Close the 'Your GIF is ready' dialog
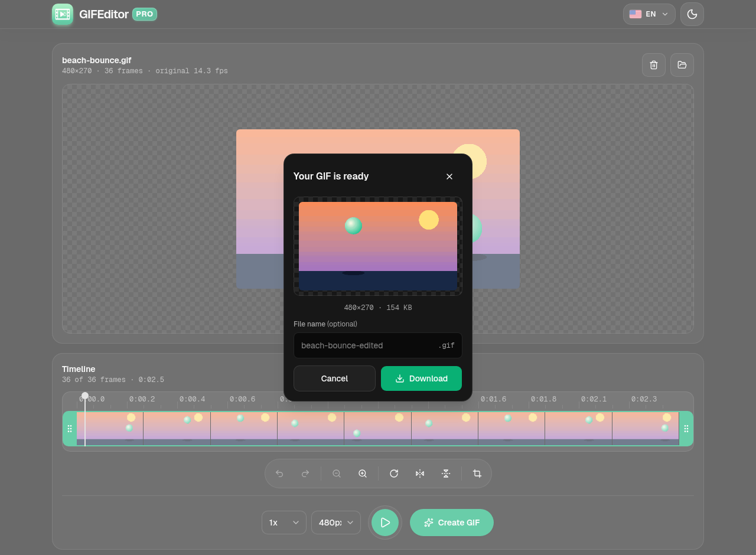This screenshot has width=756, height=555. 449,177
